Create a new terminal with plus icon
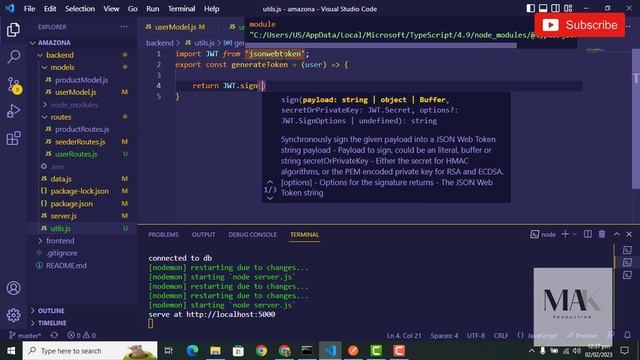Image resolution: width=640 pixels, height=360 pixels. [x=565, y=234]
